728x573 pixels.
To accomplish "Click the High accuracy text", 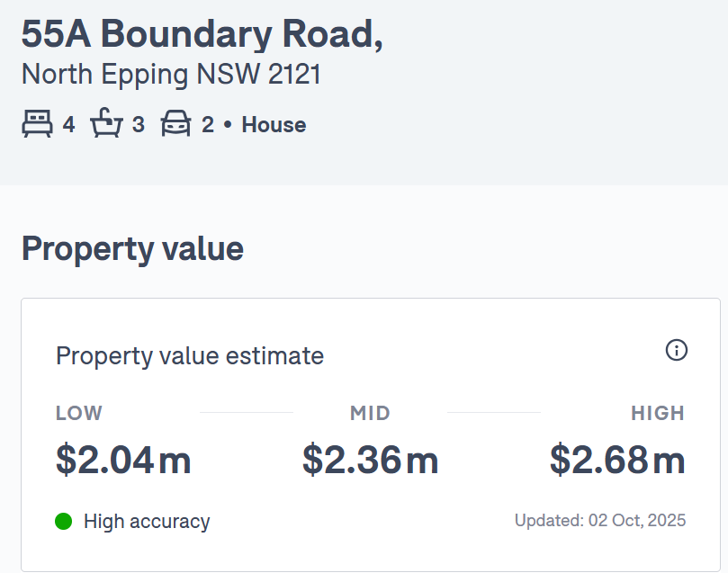I will click(147, 521).
